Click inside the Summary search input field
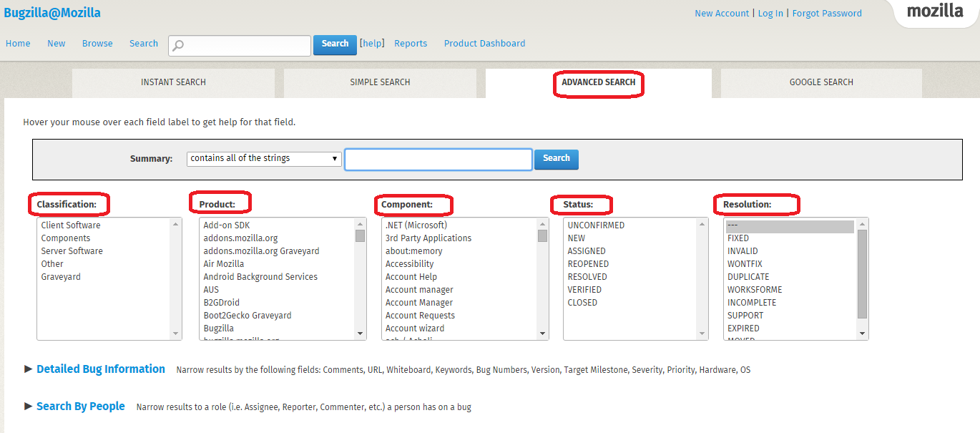 click(x=438, y=159)
